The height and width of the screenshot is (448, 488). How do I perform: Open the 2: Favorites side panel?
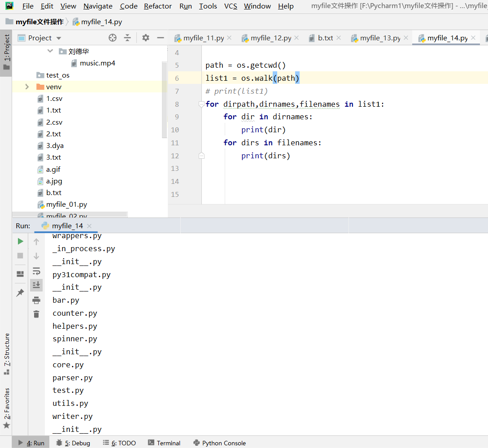pyautogui.click(x=6, y=408)
